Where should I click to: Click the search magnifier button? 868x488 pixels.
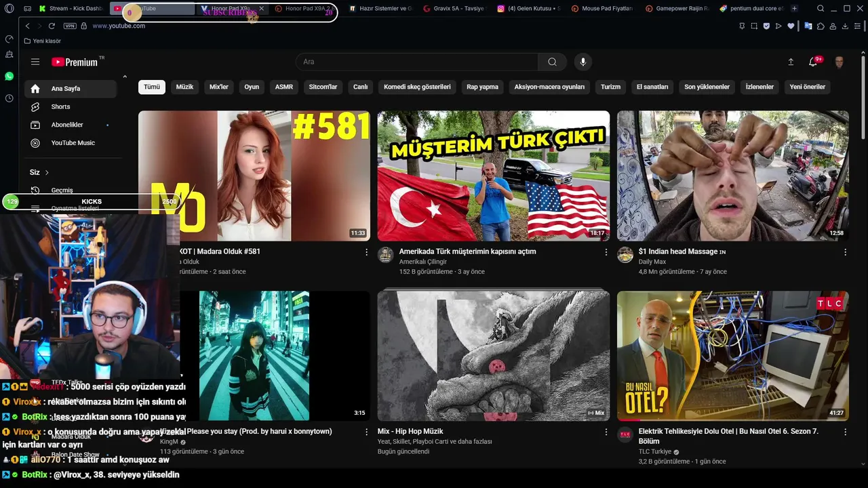pyautogui.click(x=552, y=62)
